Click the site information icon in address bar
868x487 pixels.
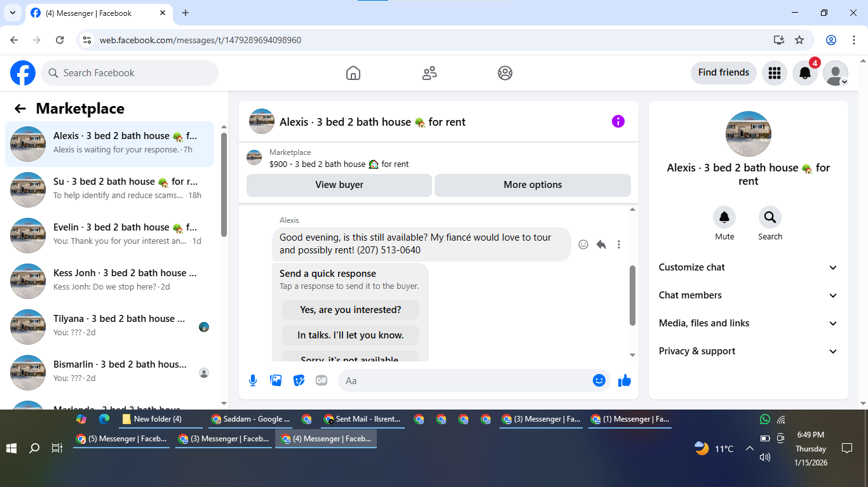tap(88, 40)
